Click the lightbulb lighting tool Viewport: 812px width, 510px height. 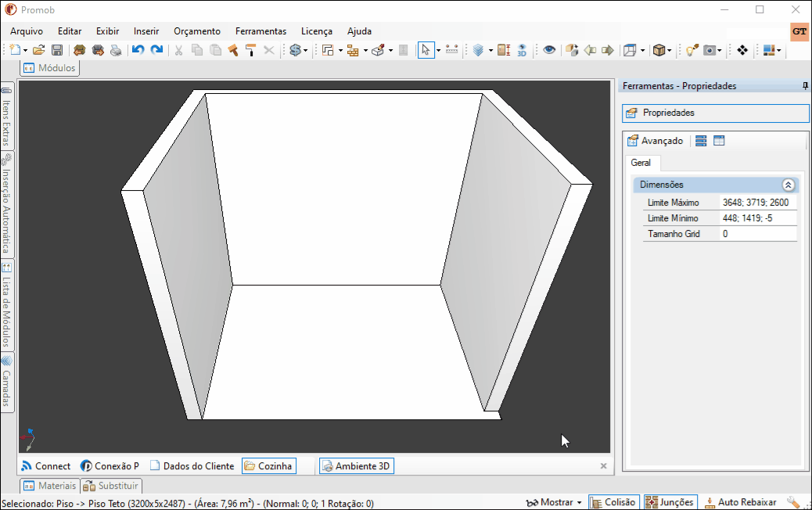pos(692,50)
